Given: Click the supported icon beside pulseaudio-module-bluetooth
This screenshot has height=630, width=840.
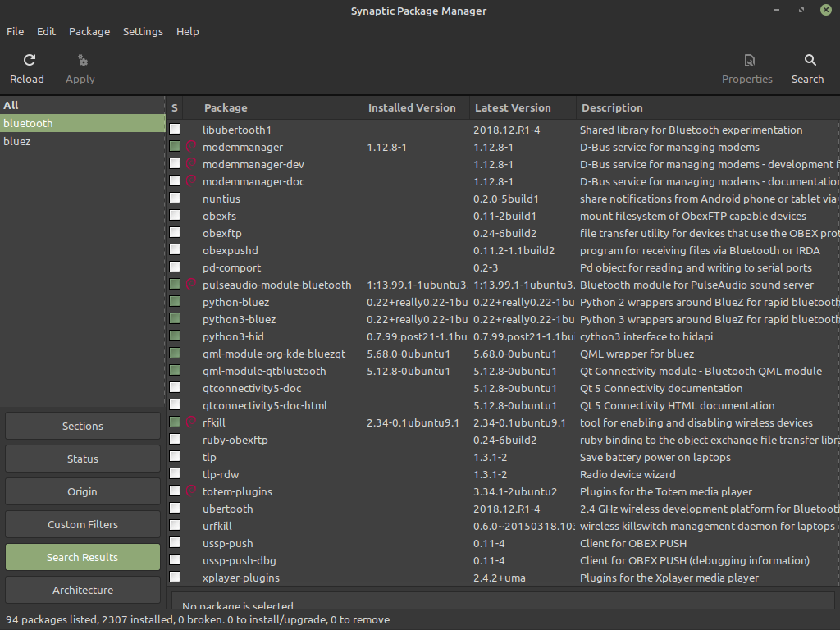Looking at the screenshot, I should click(x=191, y=285).
